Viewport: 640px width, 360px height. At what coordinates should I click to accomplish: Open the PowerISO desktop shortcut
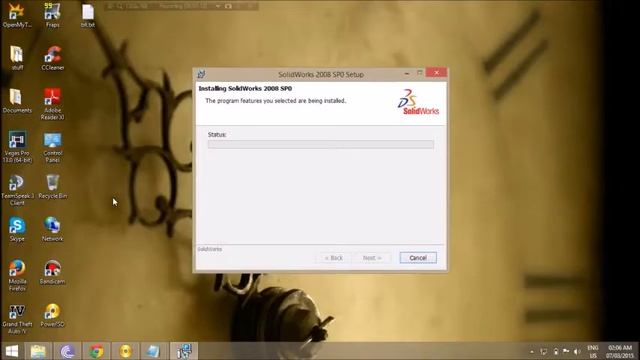click(x=53, y=315)
